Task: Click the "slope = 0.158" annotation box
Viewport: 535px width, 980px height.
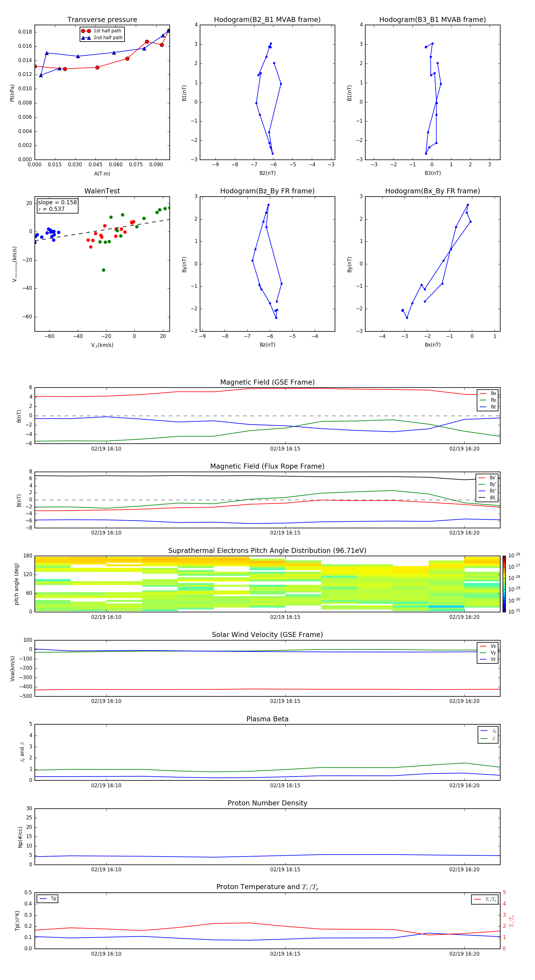Action: click(57, 206)
